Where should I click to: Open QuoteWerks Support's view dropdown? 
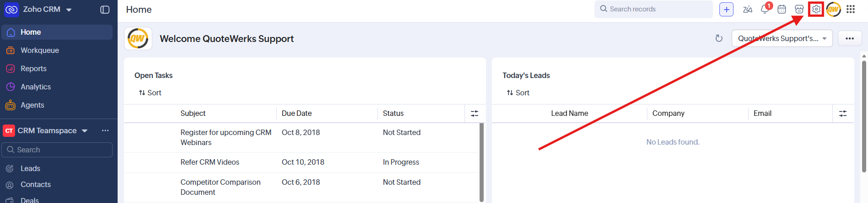(782, 38)
